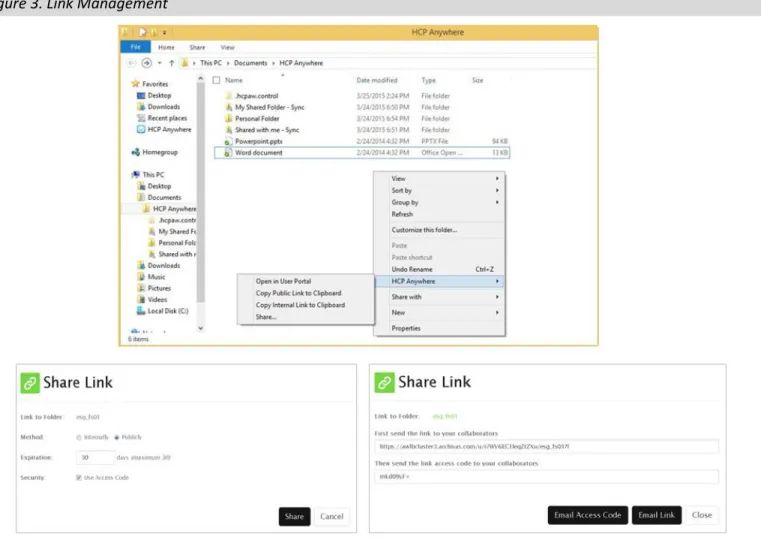Sort by Type column header

pyautogui.click(x=429, y=81)
